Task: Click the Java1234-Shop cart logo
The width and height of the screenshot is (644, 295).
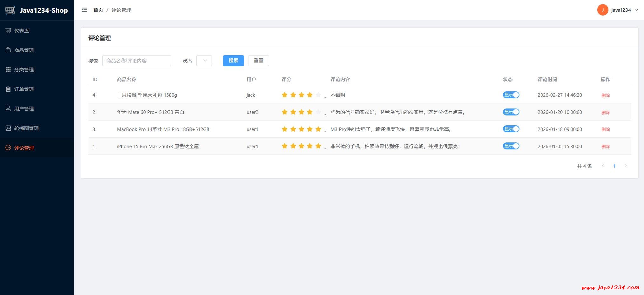Action: [x=10, y=10]
